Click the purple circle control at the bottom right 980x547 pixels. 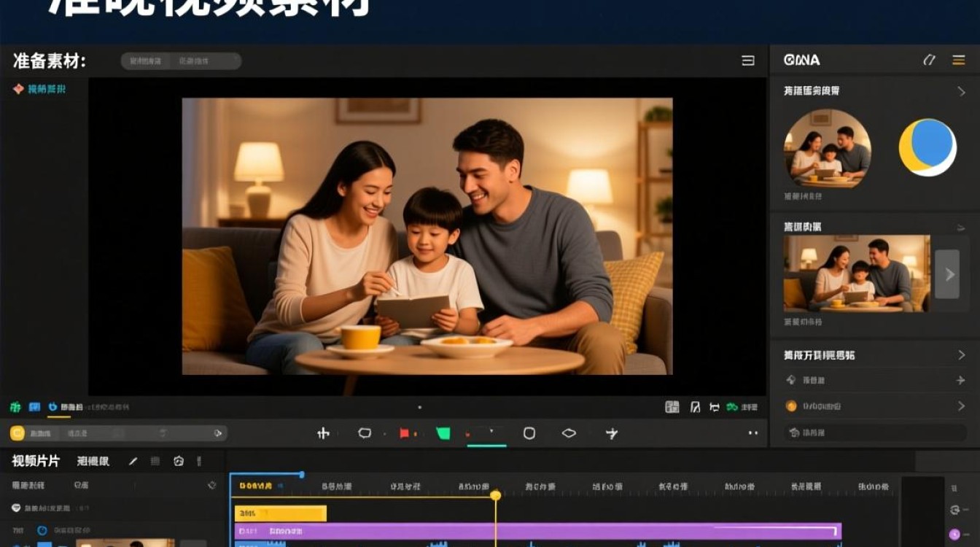coord(955,534)
